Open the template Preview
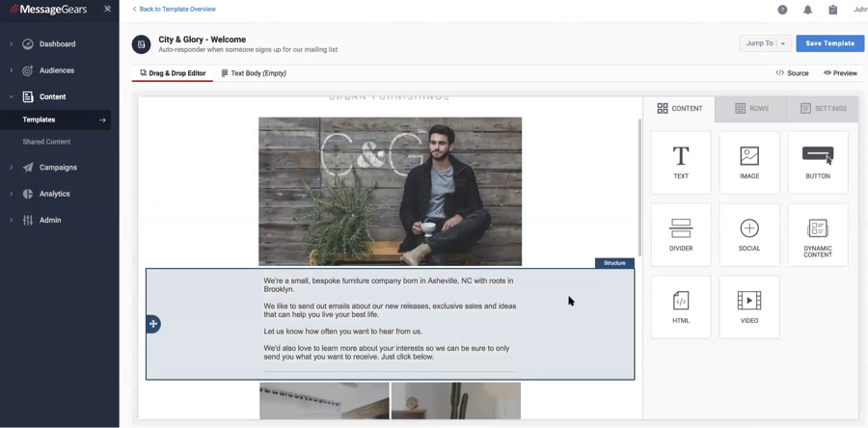The width and height of the screenshot is (868, 428). coord(840,73)
